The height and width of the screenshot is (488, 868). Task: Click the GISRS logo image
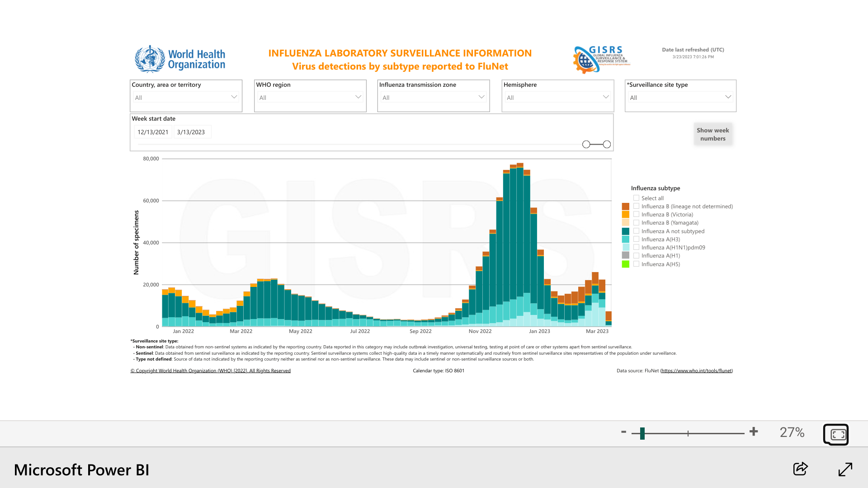pyautogui.click(x=601, y=59)
